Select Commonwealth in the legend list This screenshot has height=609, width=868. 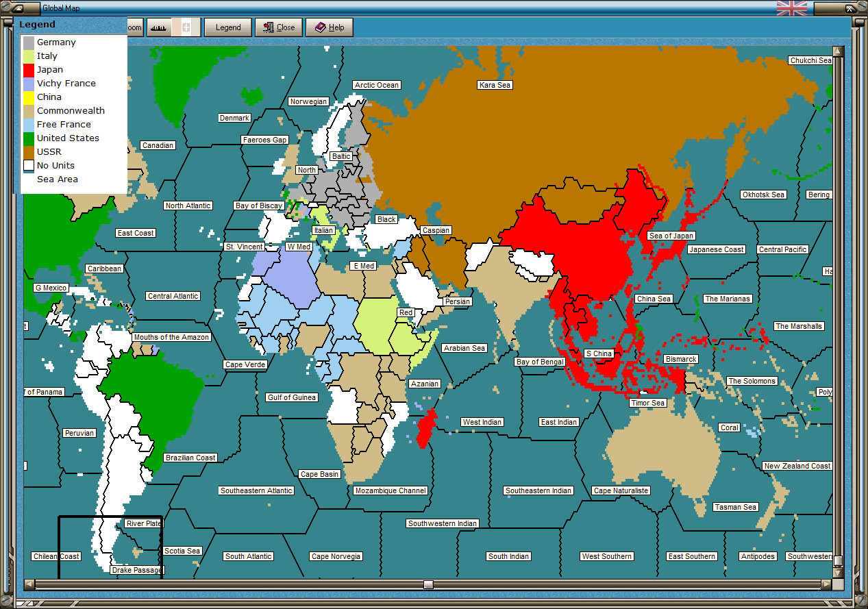[71, 110]
